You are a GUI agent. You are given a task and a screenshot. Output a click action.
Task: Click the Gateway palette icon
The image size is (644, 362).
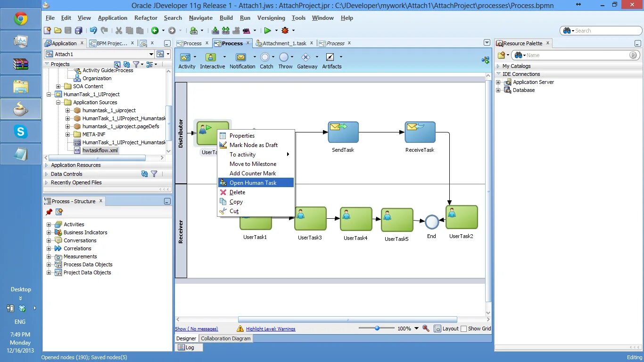[x=305, y=57]
